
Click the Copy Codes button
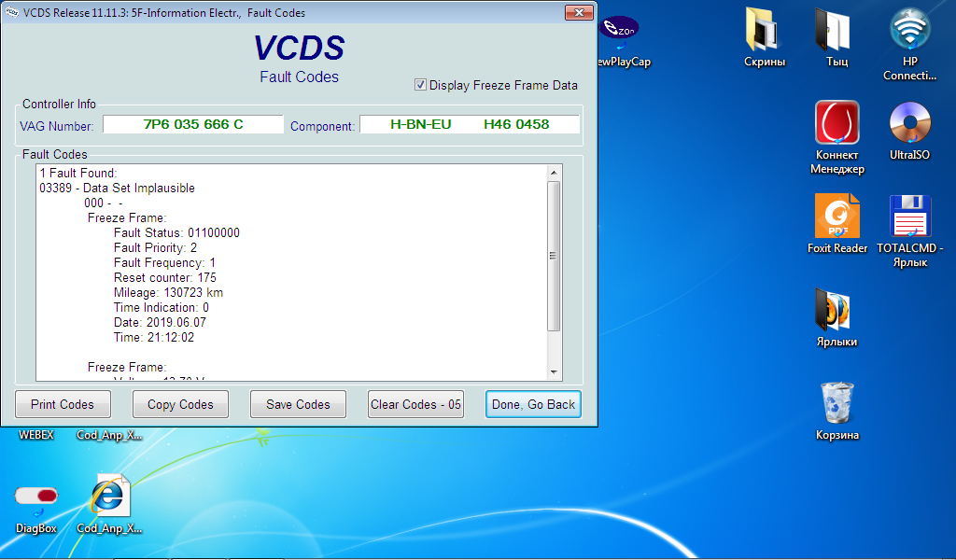(x=180, y=404)
